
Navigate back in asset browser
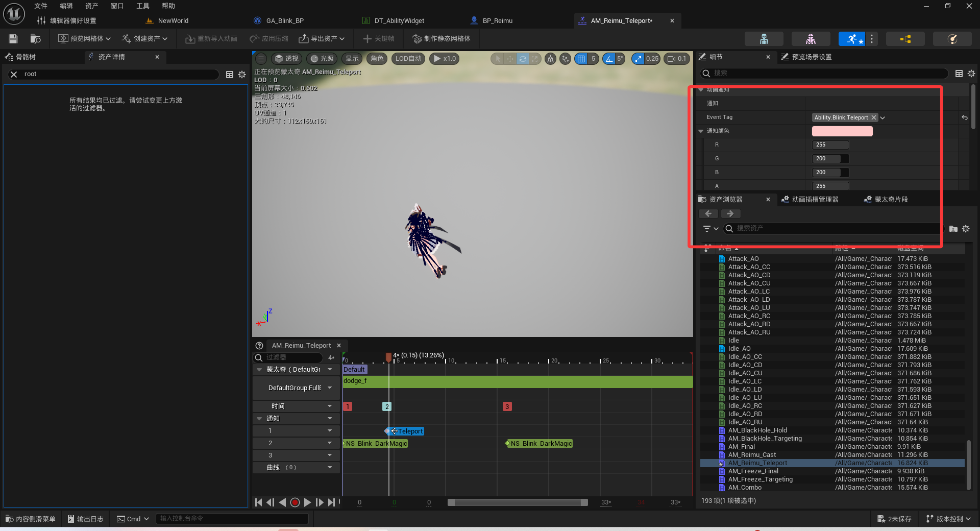point(708,213)
